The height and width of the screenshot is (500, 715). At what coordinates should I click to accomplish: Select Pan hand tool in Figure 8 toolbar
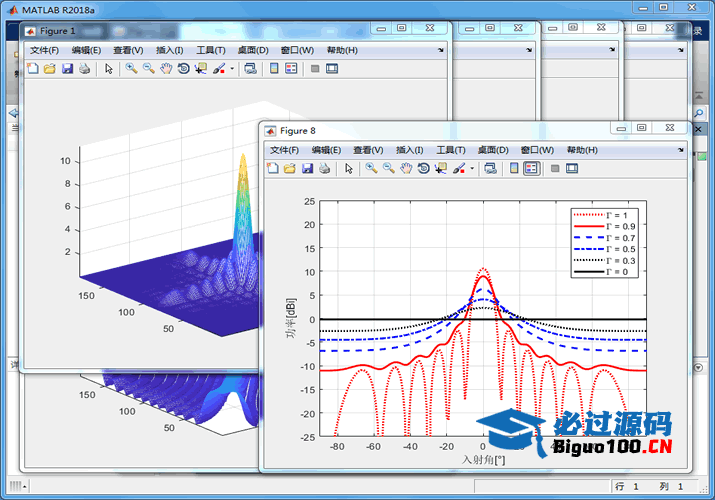tap(406, 169)
